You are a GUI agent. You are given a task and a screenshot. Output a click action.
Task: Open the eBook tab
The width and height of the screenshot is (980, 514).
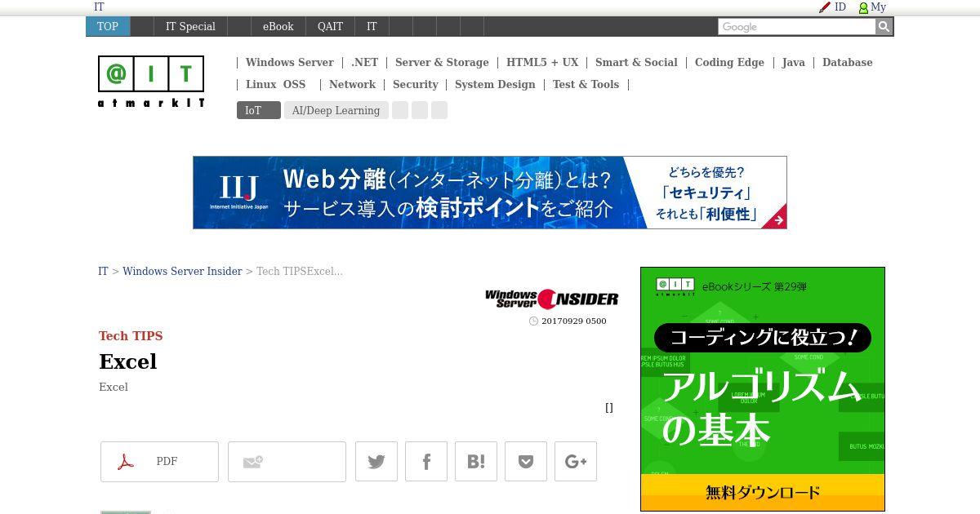point(278,26)
